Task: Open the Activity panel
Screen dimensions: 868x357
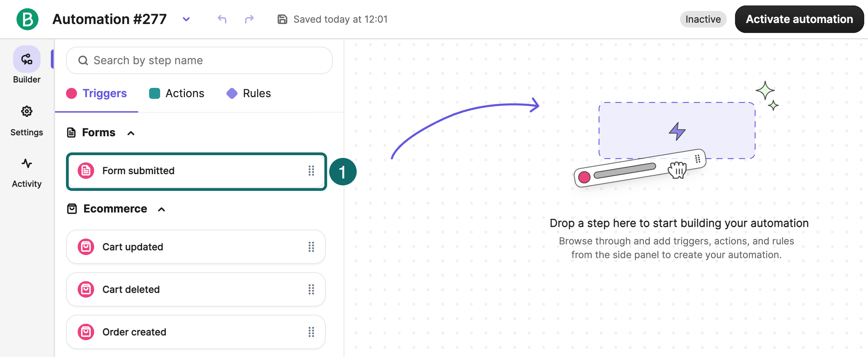Action: coord(27,173)
